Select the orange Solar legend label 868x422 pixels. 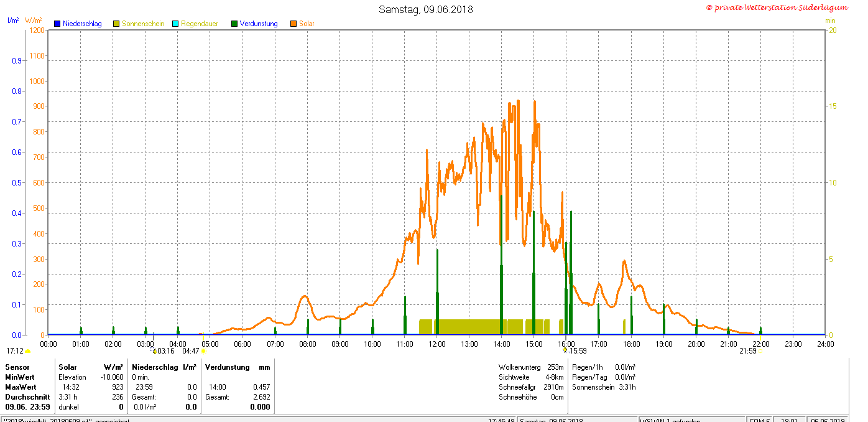307,24
